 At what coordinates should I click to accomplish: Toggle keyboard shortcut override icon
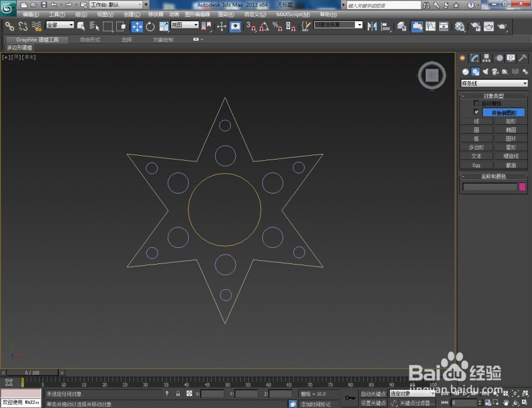(x=235, y=26)
